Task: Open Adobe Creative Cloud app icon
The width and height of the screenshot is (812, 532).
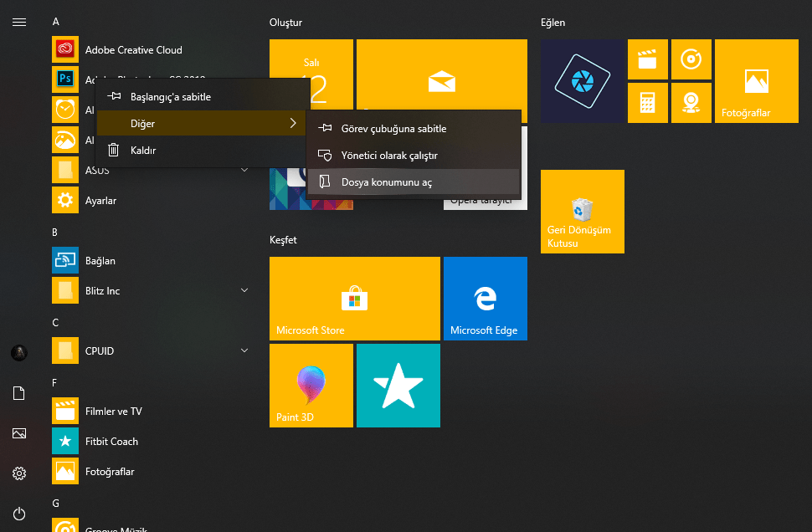Action: point(65,49)
